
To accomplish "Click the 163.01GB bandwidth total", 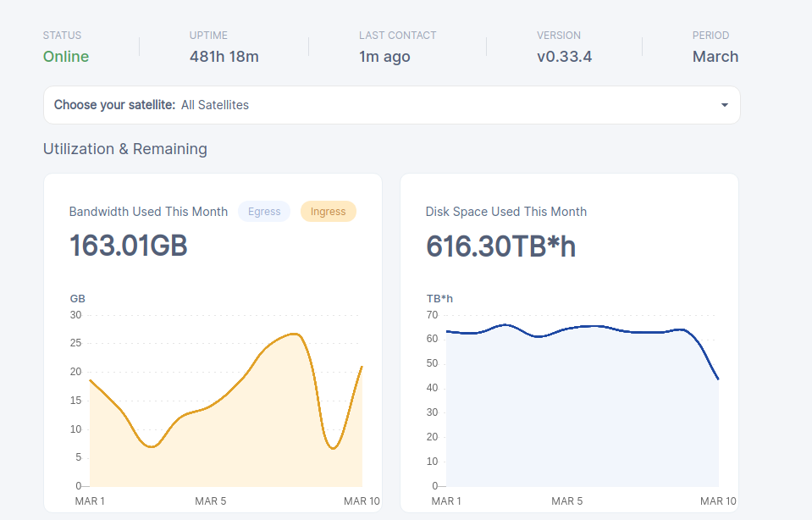I will pyautogui.click(x=129, y=246).
